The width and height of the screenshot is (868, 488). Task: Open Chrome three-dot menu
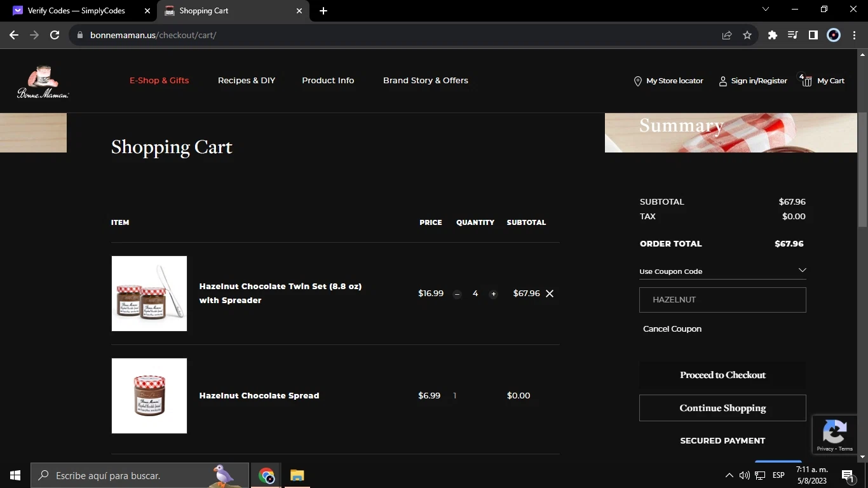pos(853,35)
